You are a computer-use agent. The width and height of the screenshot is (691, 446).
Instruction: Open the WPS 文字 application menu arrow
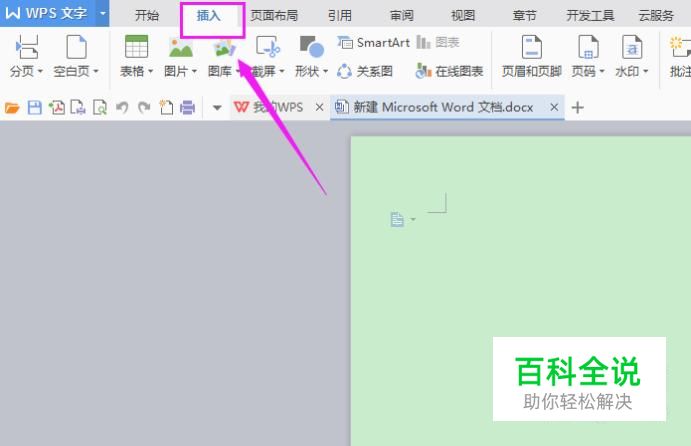click(103, 13)
